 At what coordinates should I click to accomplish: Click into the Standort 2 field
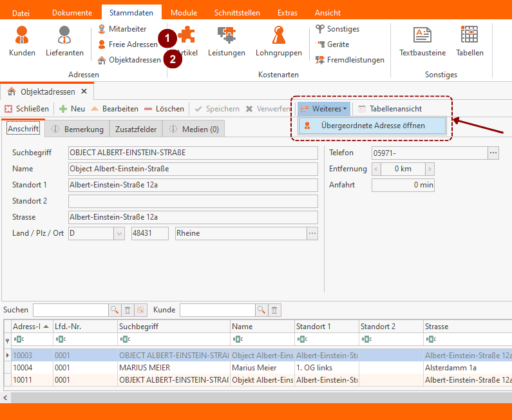193,201
